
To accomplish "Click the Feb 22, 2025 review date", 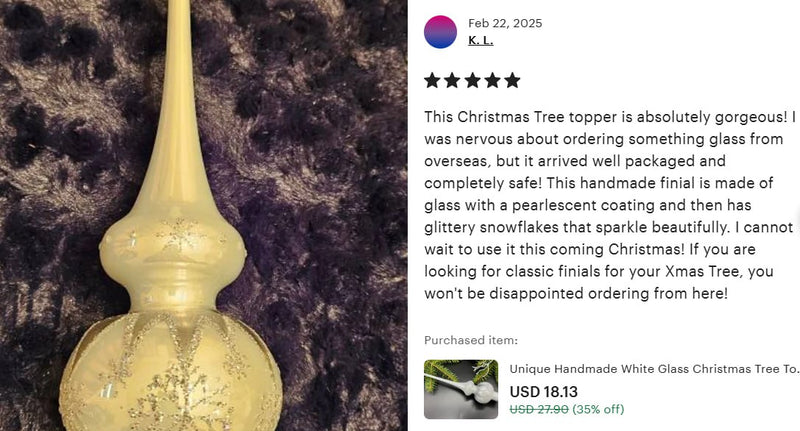I will (505, 23).
